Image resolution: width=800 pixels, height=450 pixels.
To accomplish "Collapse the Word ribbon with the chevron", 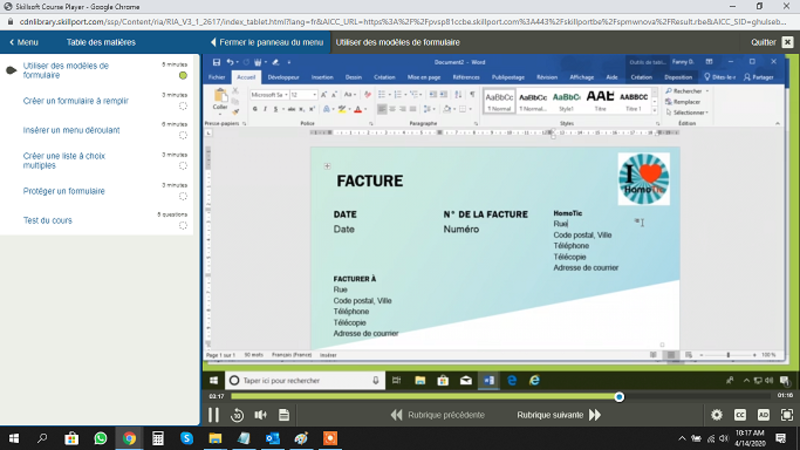I will click(x=777, y=123).
